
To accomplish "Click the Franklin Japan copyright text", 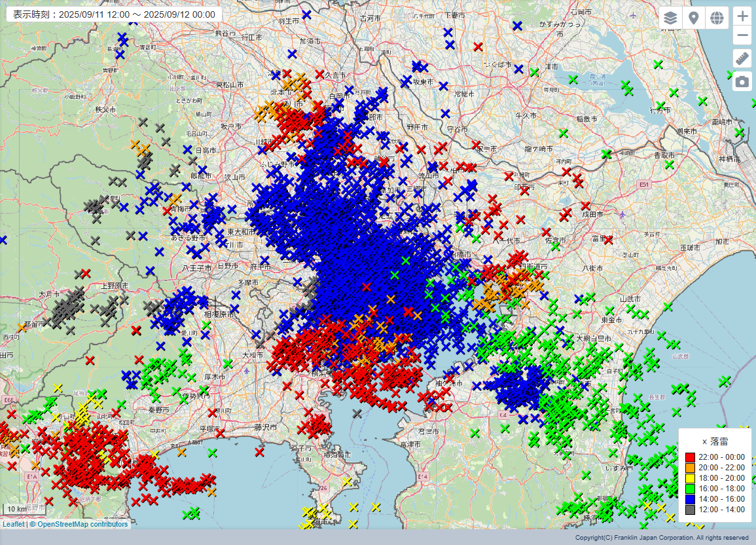I will point(661,538).
